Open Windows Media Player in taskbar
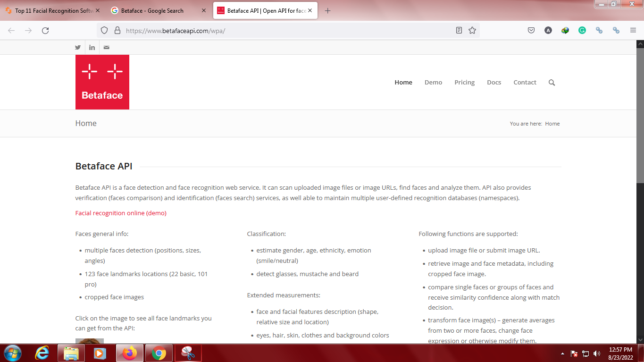 pyautogui.click(x=100, y=353)
